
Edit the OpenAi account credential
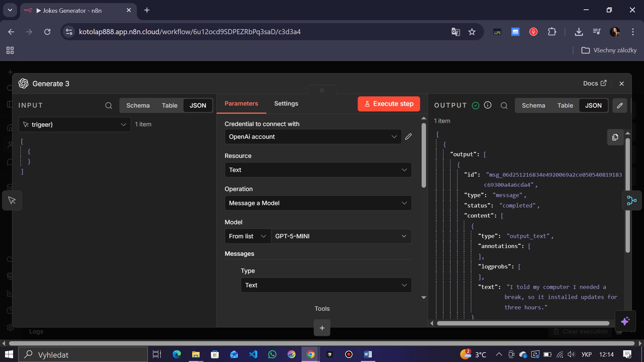tap(408, 137)
